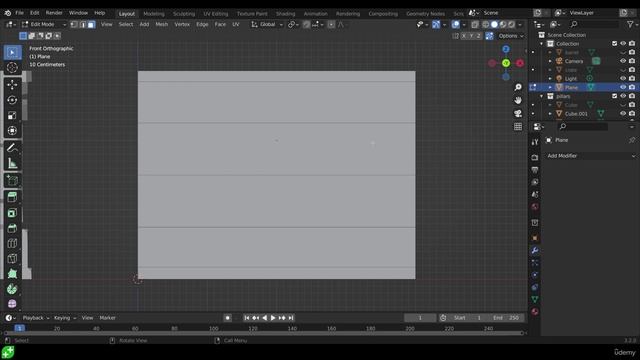Toggle Collection exclude checkbox
This screenshot has width=640, height=360.
pos(614,43)
